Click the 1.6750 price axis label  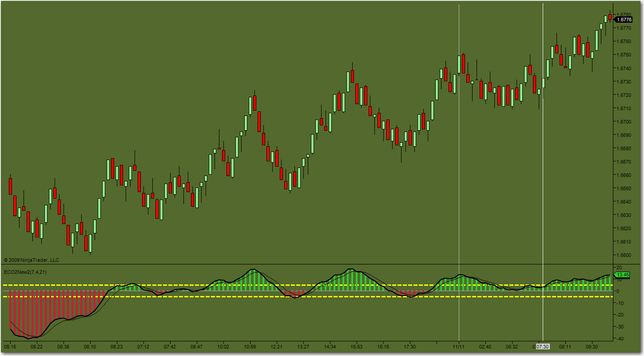pos(624,55)
